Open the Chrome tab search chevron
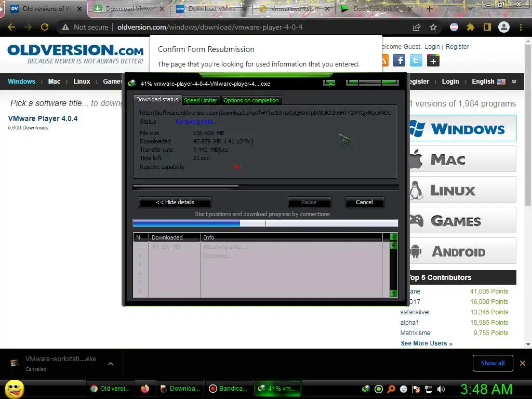 [x=470, y=9]
